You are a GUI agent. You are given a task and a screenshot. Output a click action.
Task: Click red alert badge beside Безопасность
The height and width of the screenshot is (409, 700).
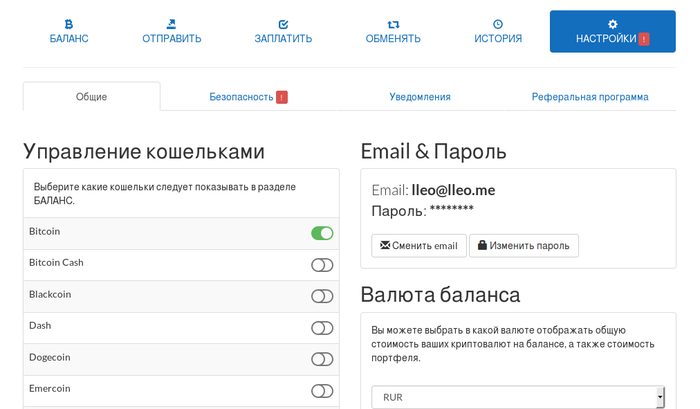282,97
